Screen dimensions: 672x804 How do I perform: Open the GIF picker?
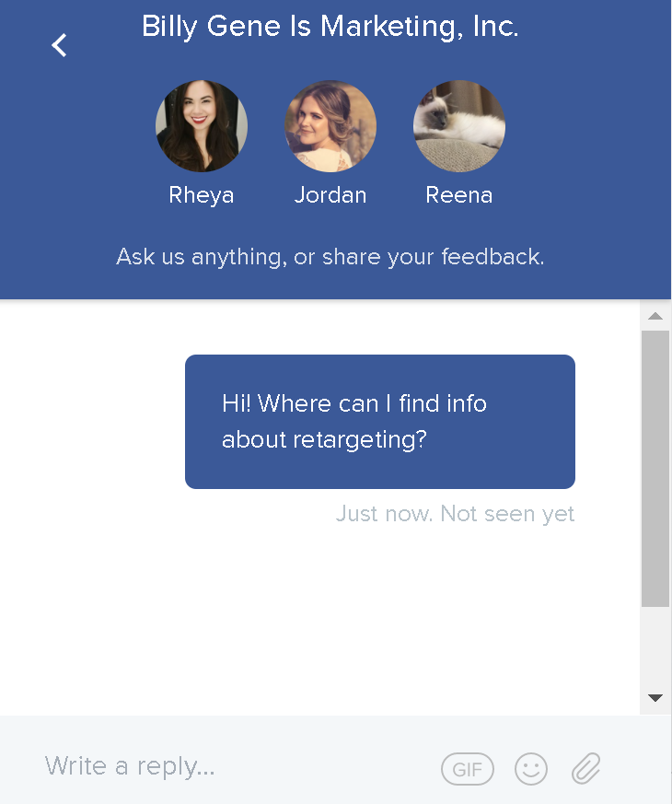(467, 769)
